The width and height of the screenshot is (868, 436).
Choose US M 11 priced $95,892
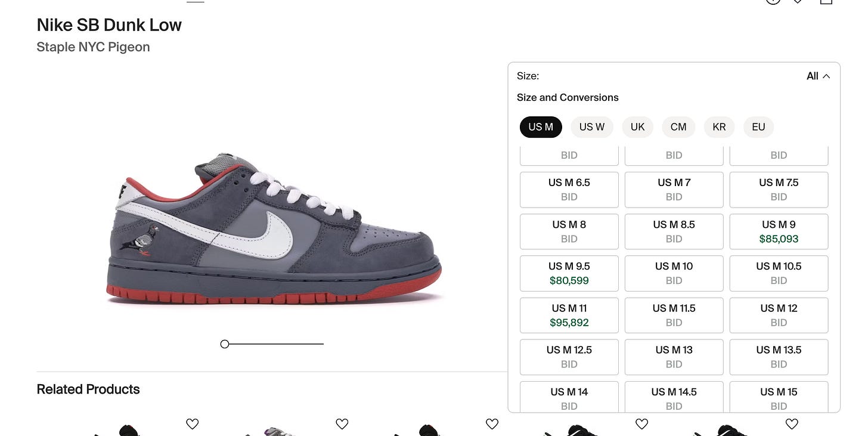[569, 316]
